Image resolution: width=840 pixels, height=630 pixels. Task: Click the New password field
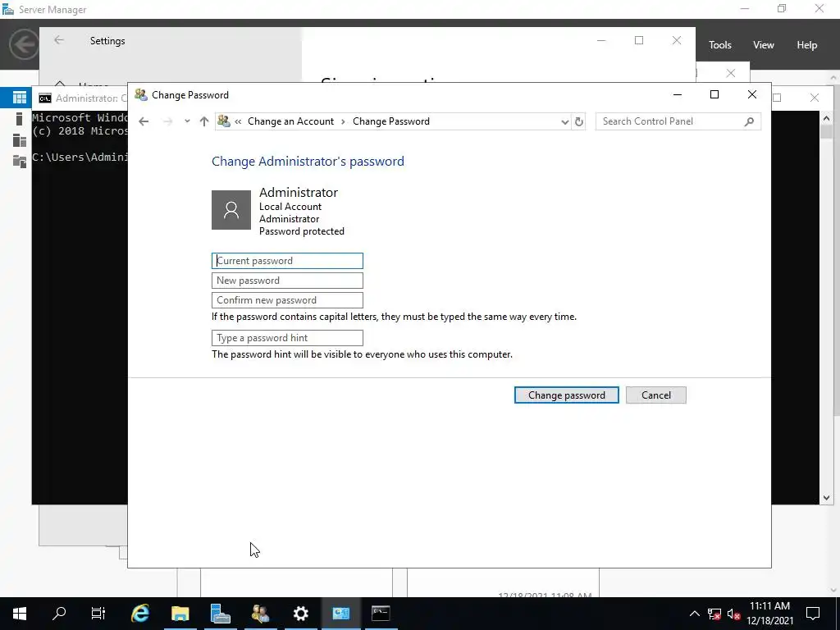point(287,281)
